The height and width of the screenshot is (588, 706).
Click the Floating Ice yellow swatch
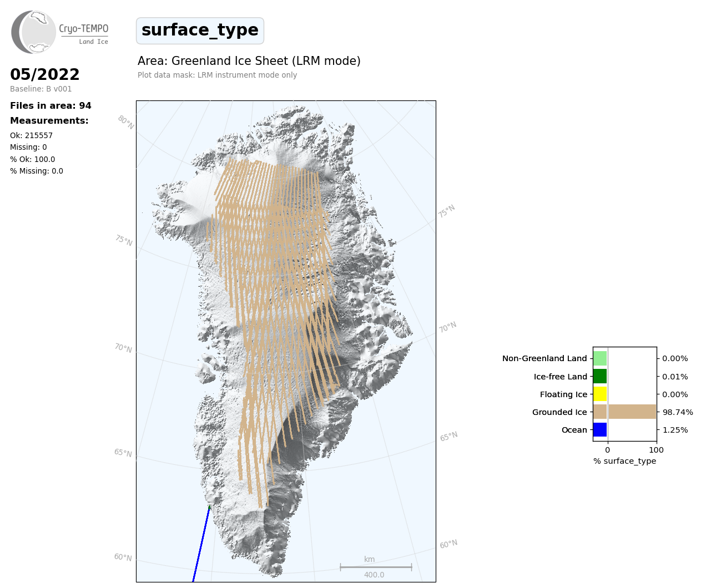coord(600,394)
